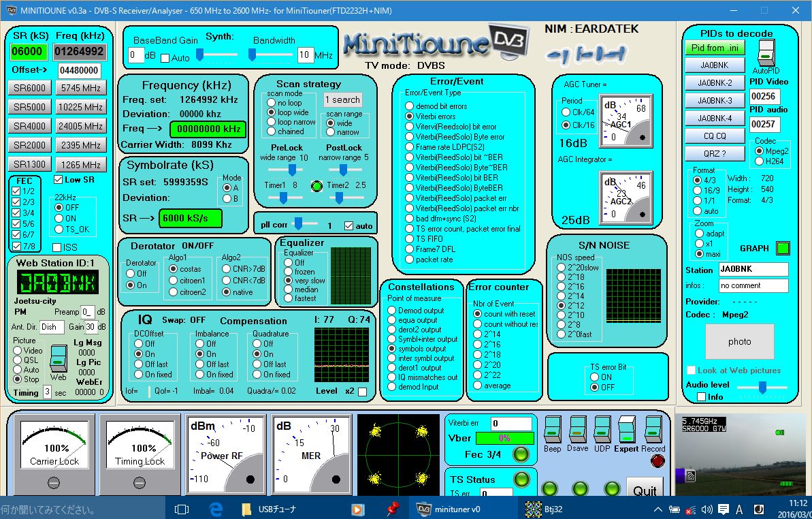812x519 pixels.
Task: Turn the Derotator Off
Action: (131, 274)
